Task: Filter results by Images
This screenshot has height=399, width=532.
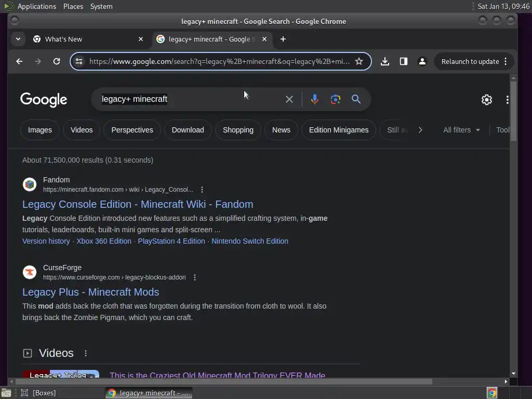Action: click(x=39, y=130)
